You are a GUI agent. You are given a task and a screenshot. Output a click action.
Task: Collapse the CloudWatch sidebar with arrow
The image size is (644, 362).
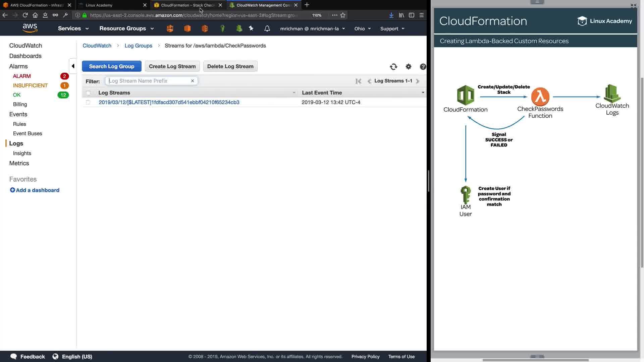[73, 66]
